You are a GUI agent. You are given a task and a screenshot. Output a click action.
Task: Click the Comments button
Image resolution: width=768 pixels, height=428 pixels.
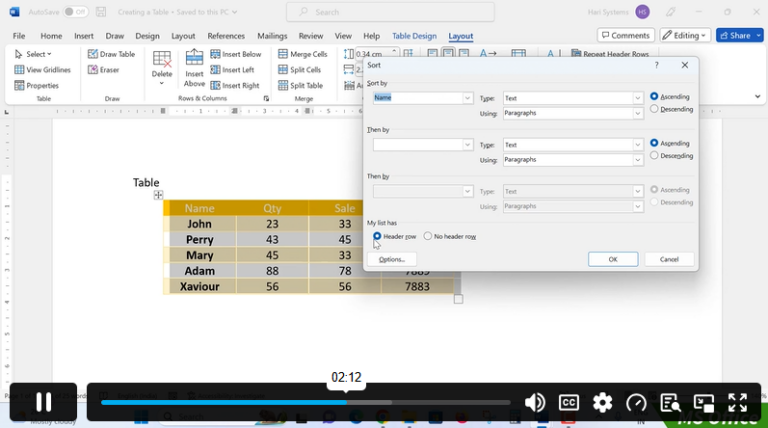(x=626, y=35)
